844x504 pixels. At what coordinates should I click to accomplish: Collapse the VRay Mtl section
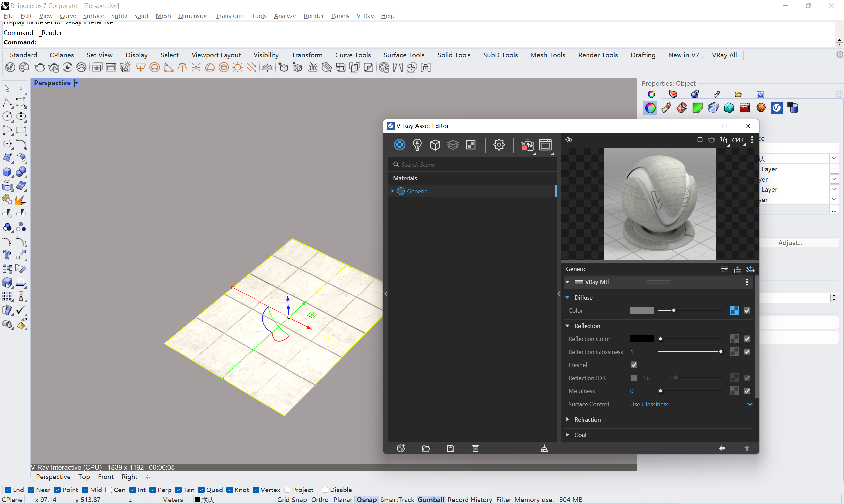(567, 282)
